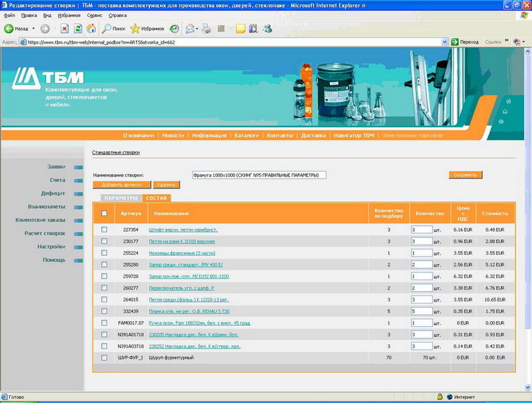Click the TBM logo in the header
Viewport: 532px width, 403px height.
(40, 77)
